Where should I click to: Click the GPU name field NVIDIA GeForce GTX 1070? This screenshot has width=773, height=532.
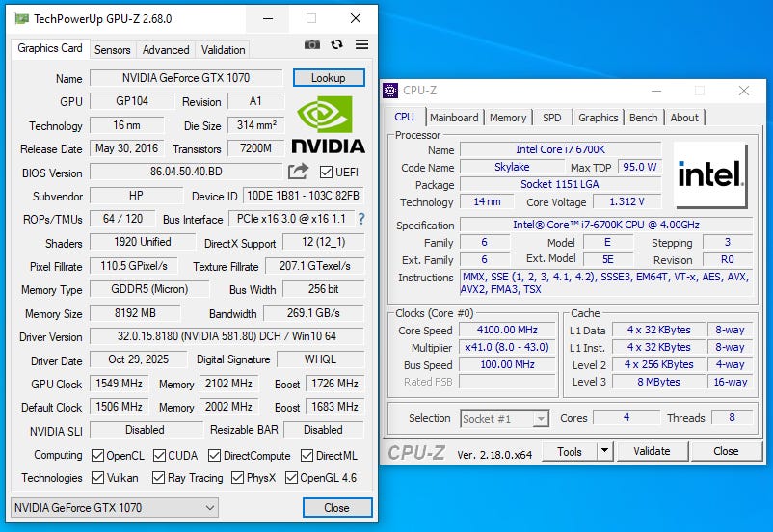point(186,78)
